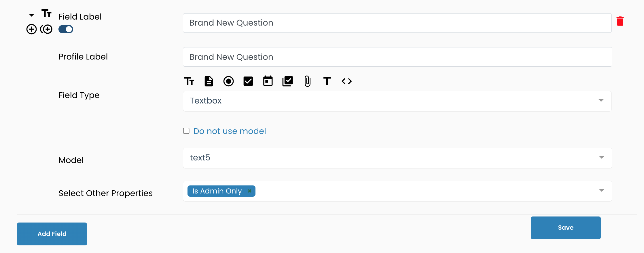Delete the field using red trash icon
Image resolution: width=644 pixels, height=253 pixels.
[620, 21]
